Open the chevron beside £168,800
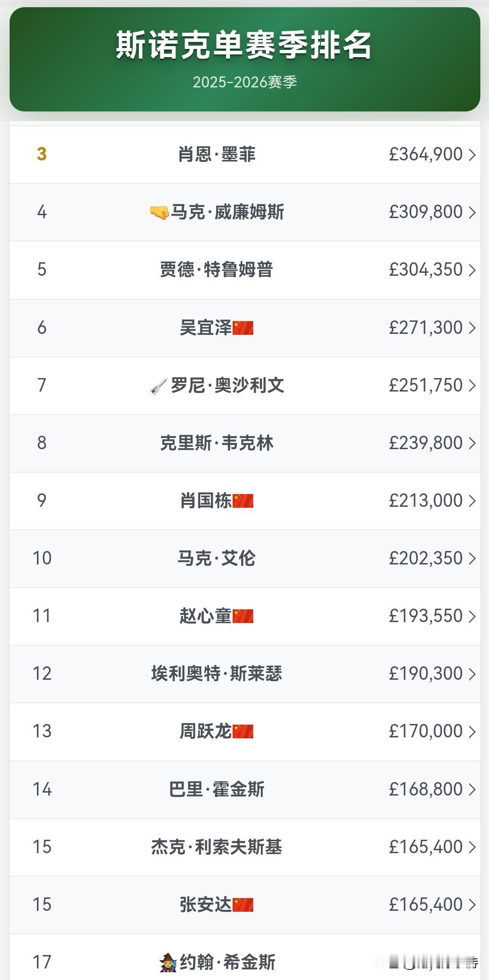 click(472, 789)
